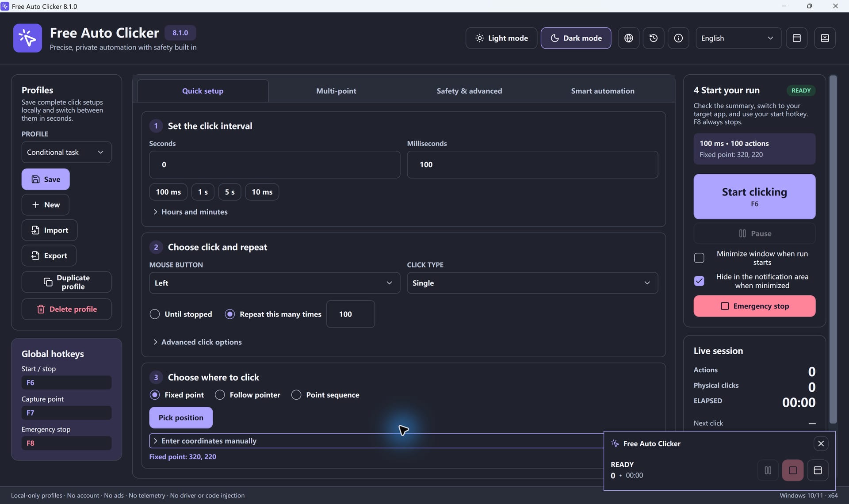Create a New profile

pyautogui.click(x=46, y=205)
